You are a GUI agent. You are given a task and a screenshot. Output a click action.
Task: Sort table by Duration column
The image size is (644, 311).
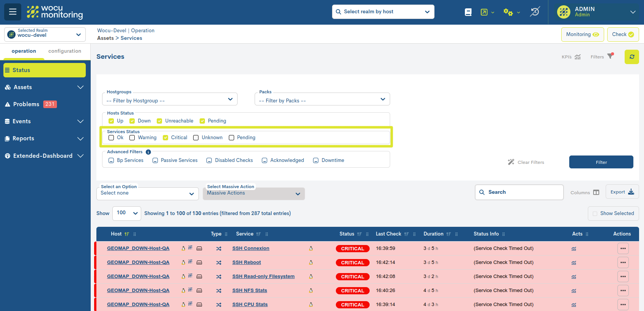tap(449, 234)
